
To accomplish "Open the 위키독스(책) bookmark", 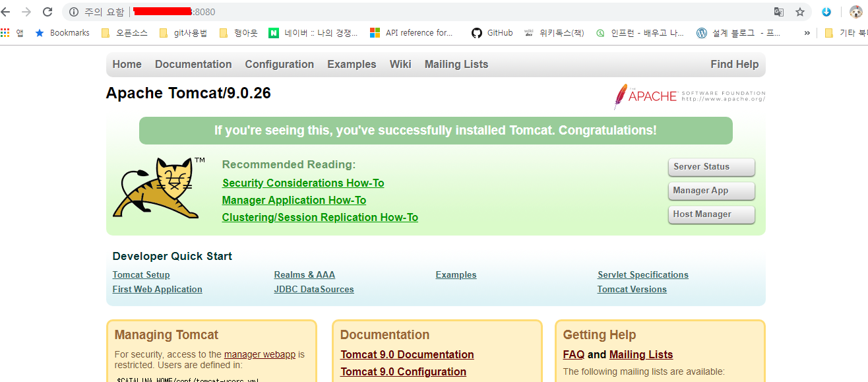I will point(554,32).
